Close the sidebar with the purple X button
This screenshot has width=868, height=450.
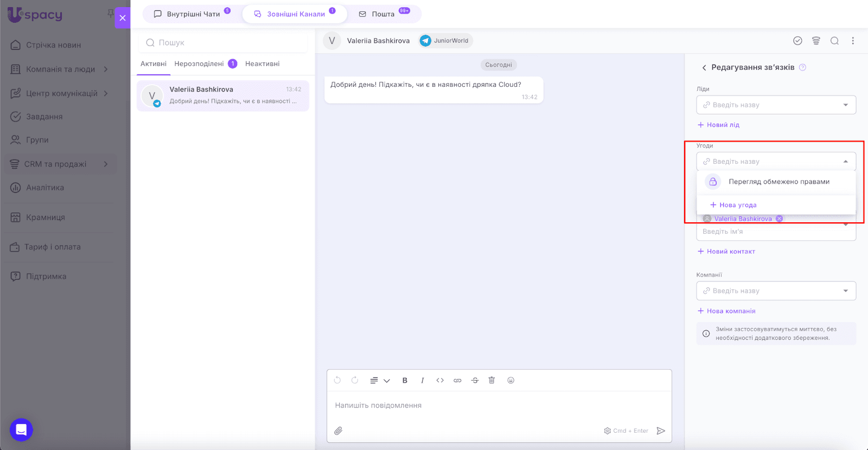123,18
